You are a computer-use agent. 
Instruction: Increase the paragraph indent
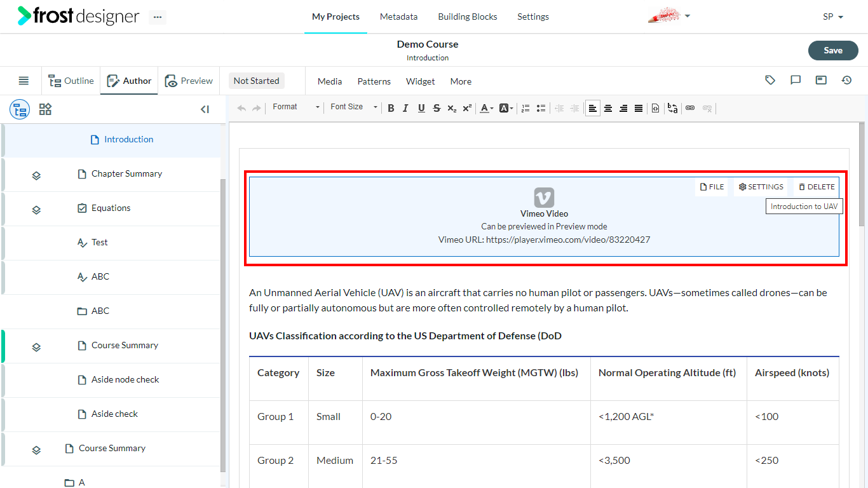point(574,108)
